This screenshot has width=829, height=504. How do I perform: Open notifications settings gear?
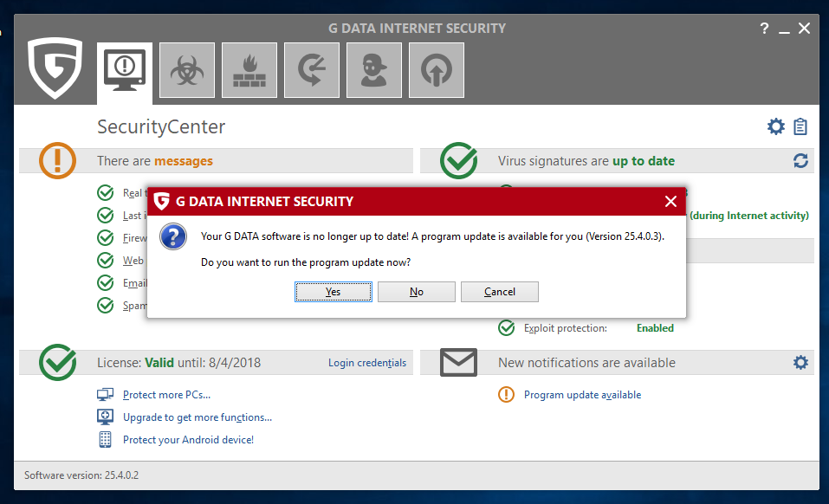(800, 363)
